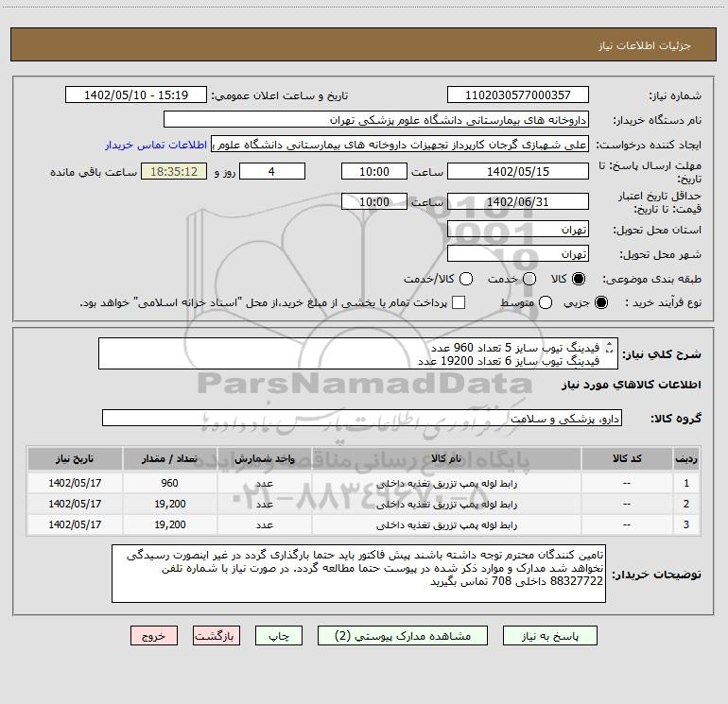The image size is (728, 704).
Task: Click the تعداد / مقدار column header
Action: [x=170, y=458]
